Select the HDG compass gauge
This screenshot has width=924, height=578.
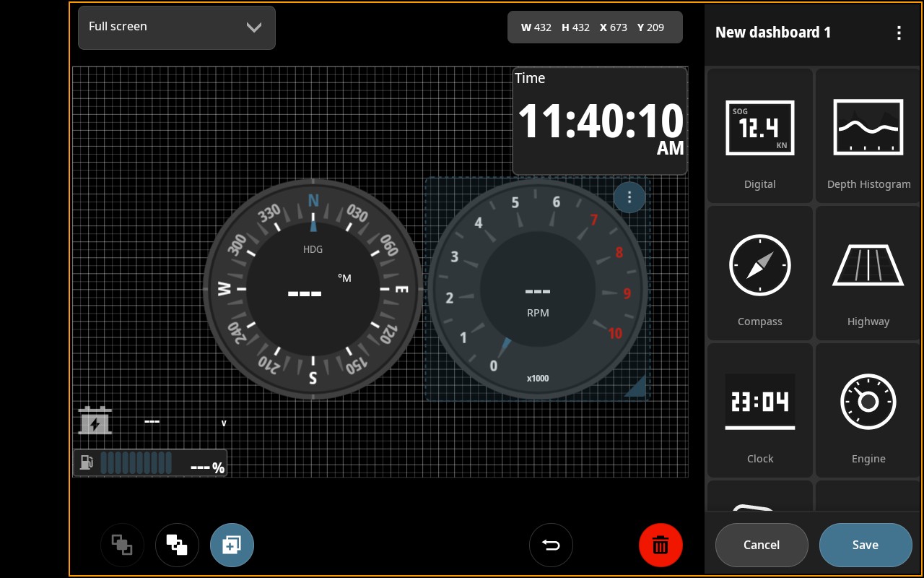[313, 289]
